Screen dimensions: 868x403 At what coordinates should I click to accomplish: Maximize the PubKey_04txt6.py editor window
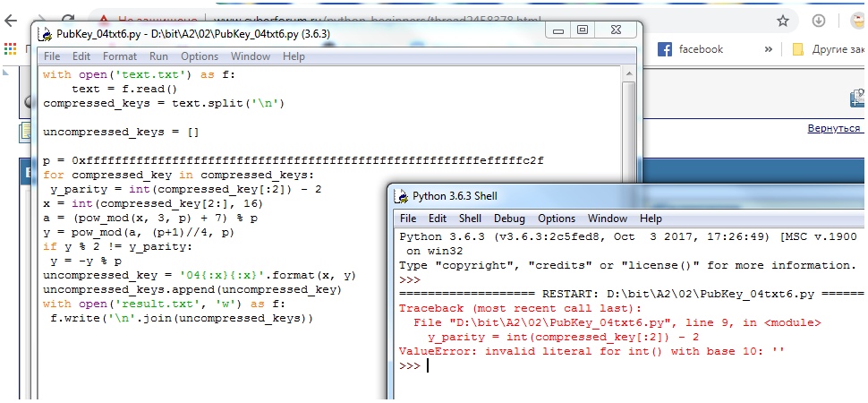[583, 30]
